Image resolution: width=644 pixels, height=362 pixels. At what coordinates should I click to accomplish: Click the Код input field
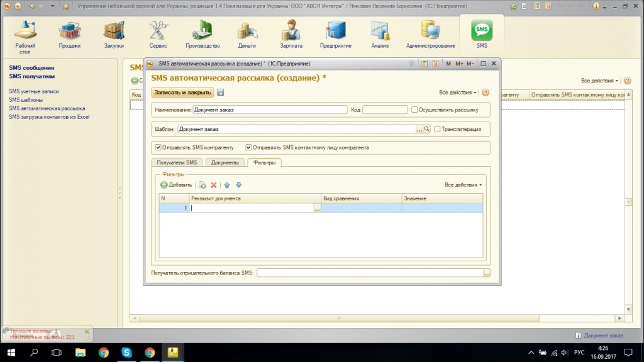point(385,110)
